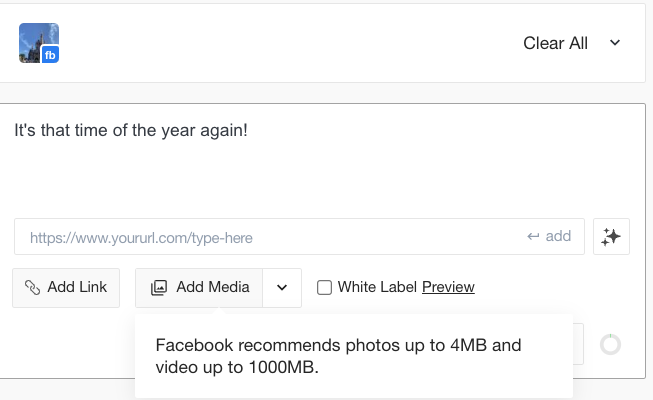The image size is (653, 400).
Task: Click the button edge behind the tooltip
Action: [x=578, y=344]
